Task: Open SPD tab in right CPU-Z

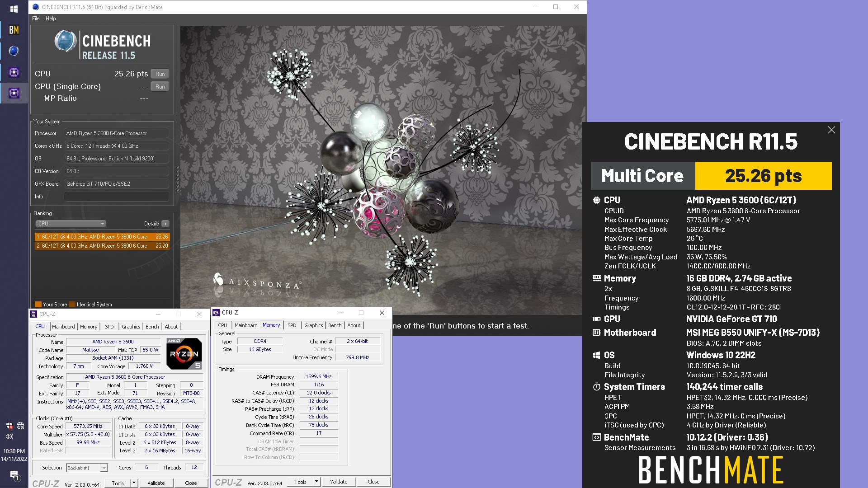Action: pos(292,325)
